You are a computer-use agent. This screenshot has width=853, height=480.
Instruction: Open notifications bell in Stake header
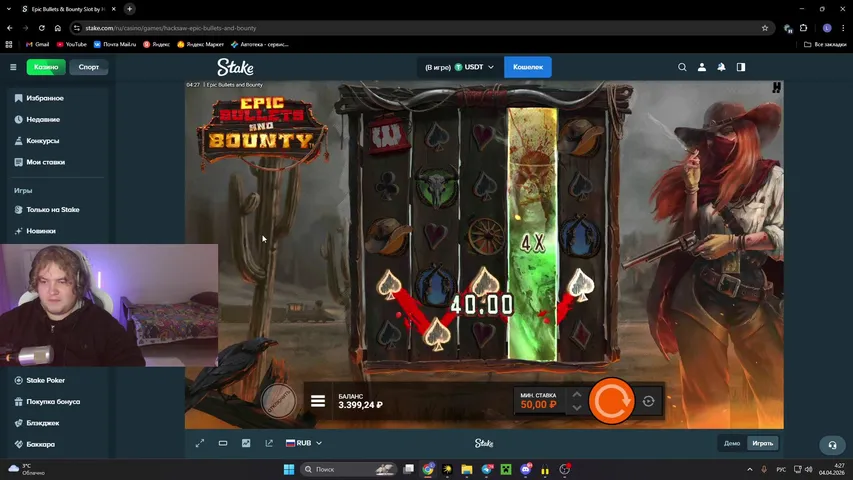click(721, 67)
